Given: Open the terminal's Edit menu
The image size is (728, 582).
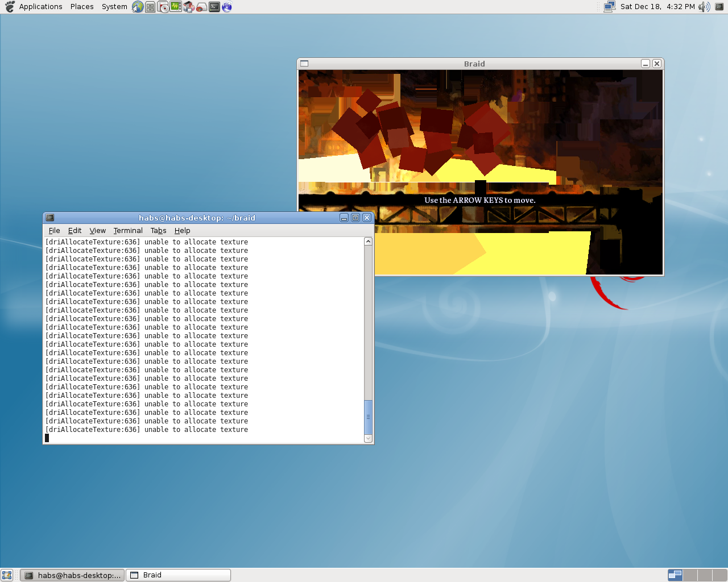Looking at the screenshot, I should [75, 231].
